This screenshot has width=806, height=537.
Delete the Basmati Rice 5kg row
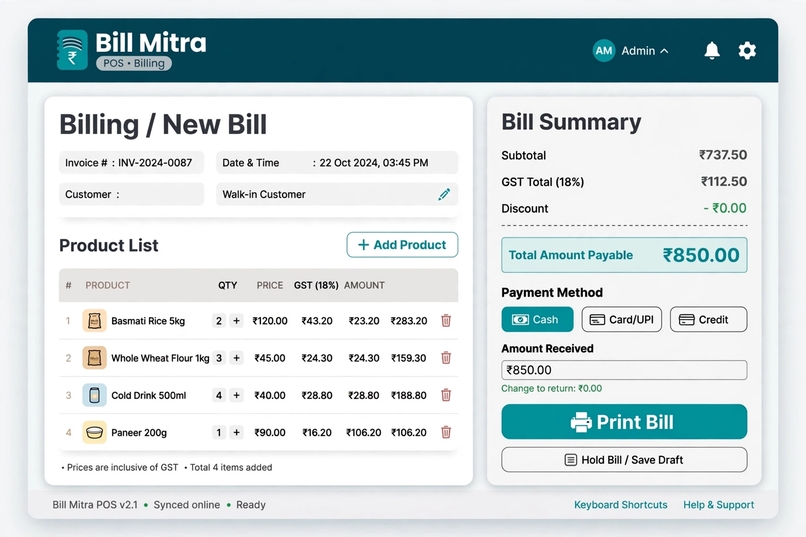coord(446,321)
